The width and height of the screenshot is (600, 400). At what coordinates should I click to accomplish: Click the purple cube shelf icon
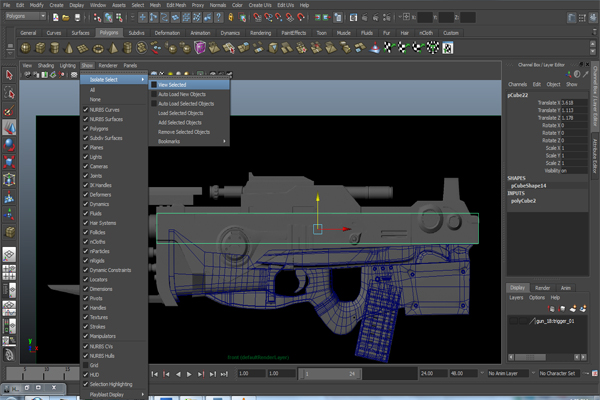pyautogui.click(x=200, y=48)
